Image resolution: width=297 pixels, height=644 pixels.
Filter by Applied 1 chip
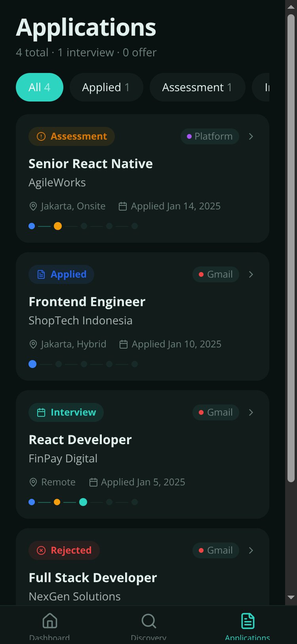106,87
